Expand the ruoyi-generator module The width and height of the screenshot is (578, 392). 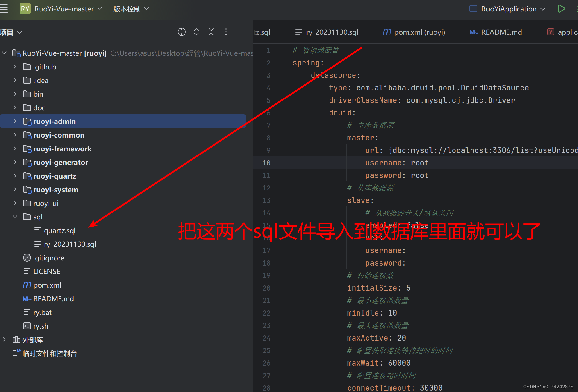pyautogui.click(x=15, y=162)
